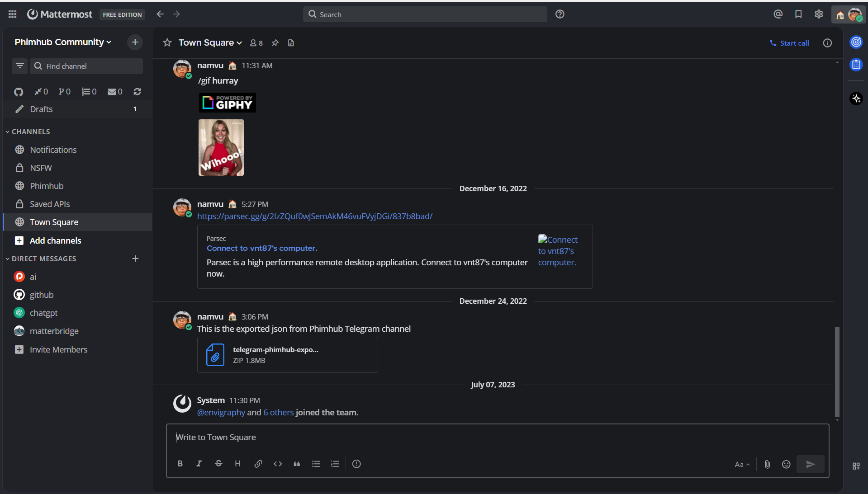868x494 pixels.
Task: Open saved messages bookmark icon
Action: point(798,14)
